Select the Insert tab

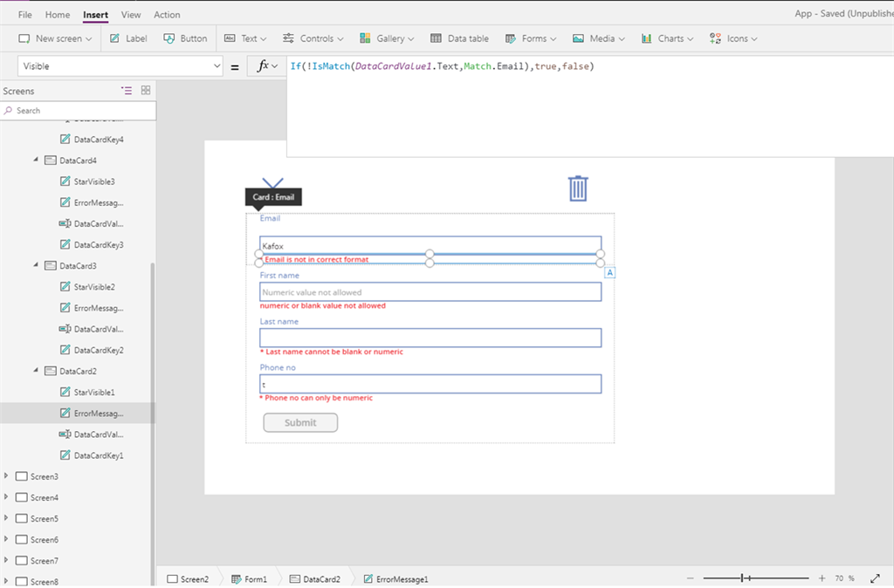95,15
